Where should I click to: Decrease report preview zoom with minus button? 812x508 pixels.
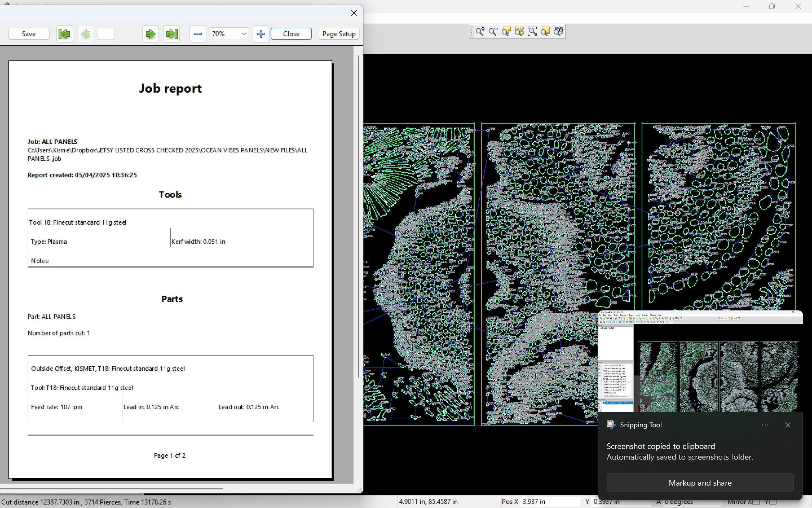[x=198, y=33]
